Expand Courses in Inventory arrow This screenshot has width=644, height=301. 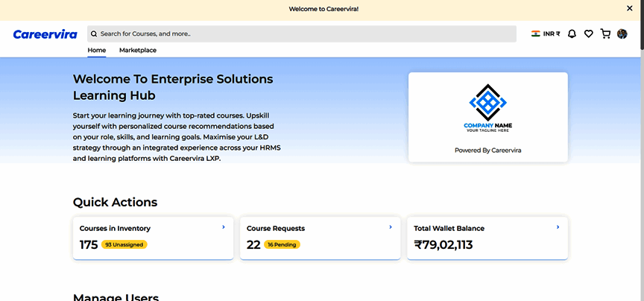click(224, 227)
